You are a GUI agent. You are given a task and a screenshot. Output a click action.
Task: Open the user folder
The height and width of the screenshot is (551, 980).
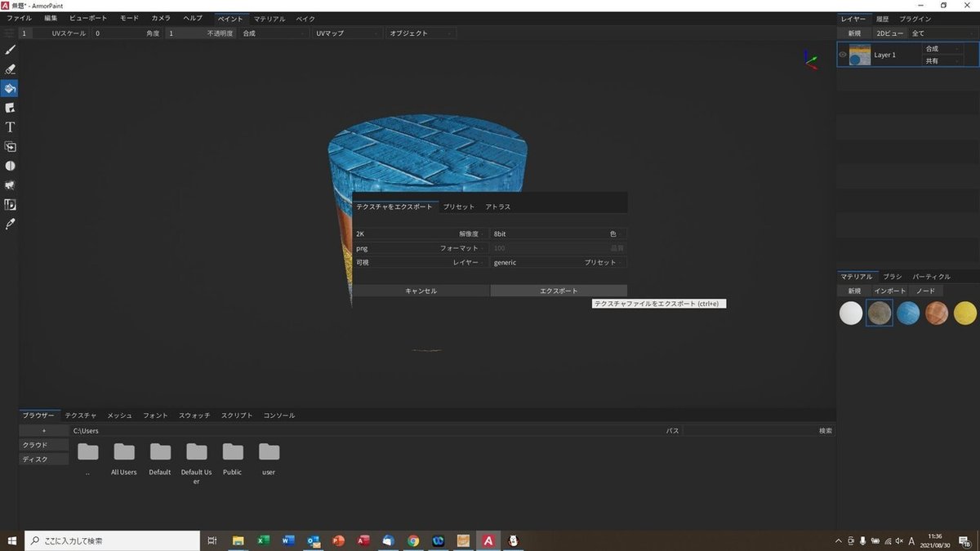269,452
